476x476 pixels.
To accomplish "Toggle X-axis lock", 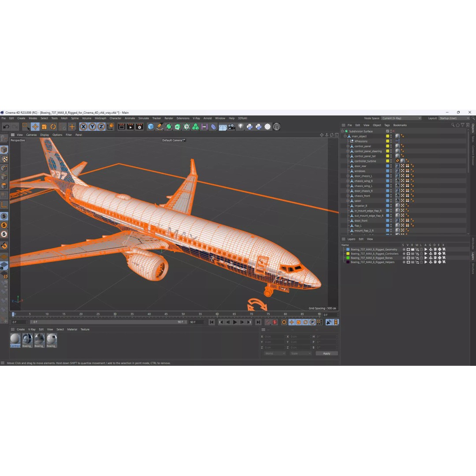I will pos(83,127).
